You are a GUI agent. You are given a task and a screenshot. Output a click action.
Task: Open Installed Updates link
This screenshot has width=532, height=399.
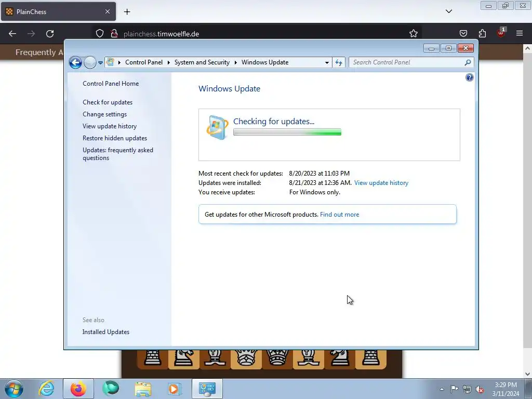106,332
